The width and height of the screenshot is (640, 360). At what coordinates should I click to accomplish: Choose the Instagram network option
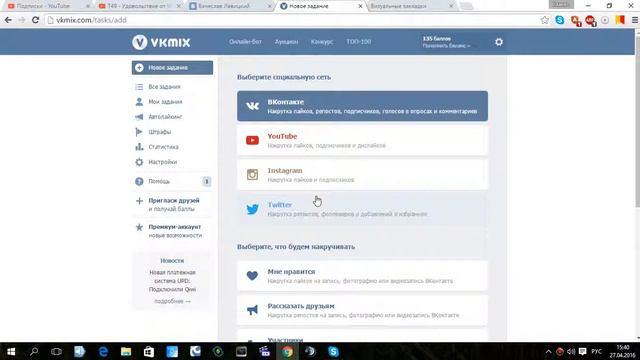click(362, 175)
